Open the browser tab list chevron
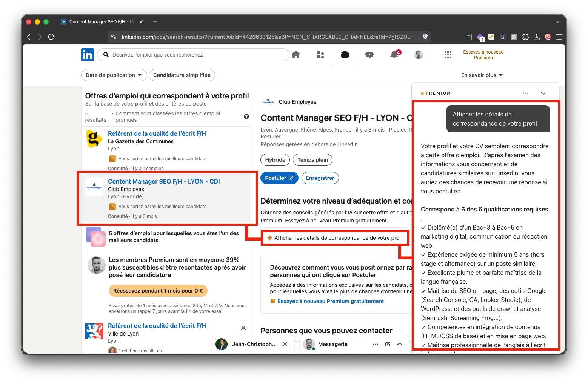Image resolution: width=588 pixels, height=383 pixels. pos(558,22)
